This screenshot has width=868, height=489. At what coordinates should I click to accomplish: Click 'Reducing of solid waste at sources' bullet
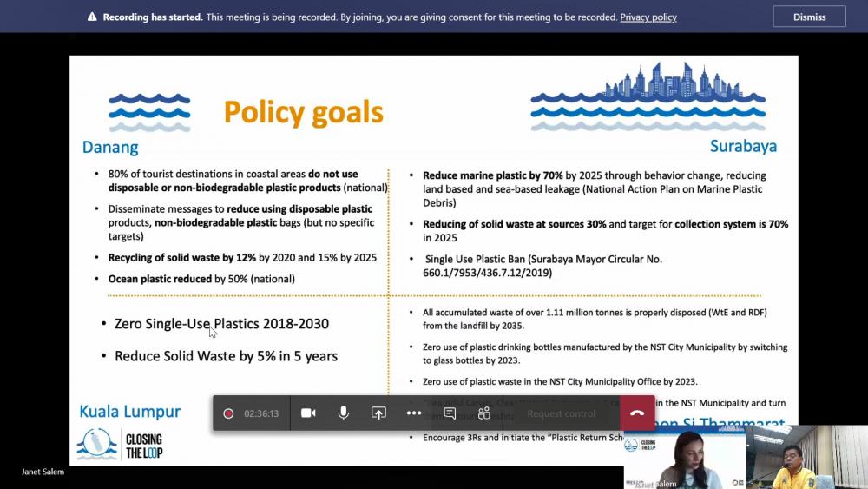606,231
